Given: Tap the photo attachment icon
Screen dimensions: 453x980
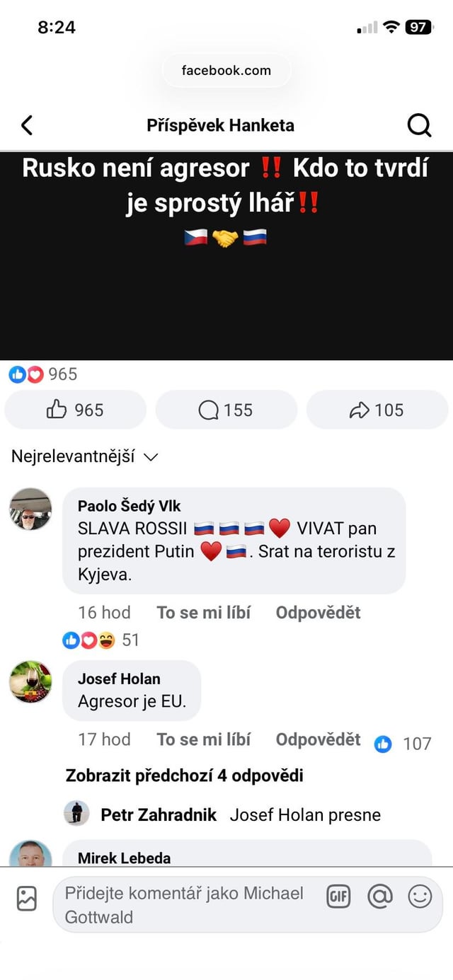Looking at the screenshot, I should (27, 898).
